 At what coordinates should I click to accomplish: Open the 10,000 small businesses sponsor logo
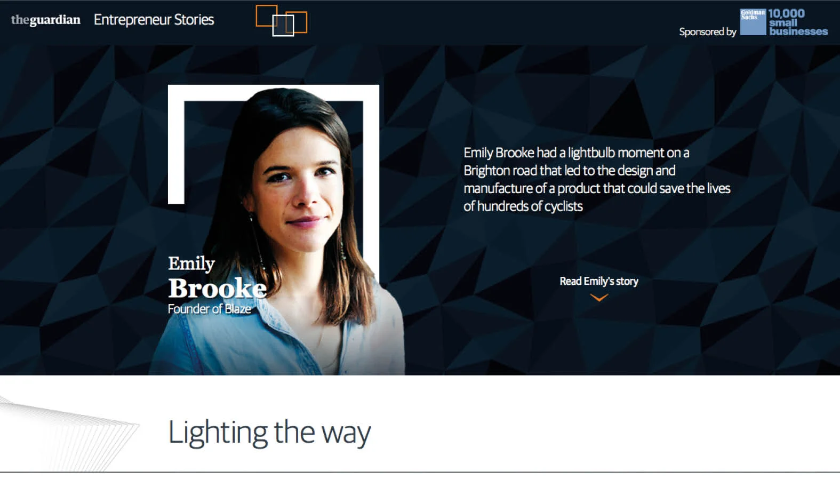[798, 22]
